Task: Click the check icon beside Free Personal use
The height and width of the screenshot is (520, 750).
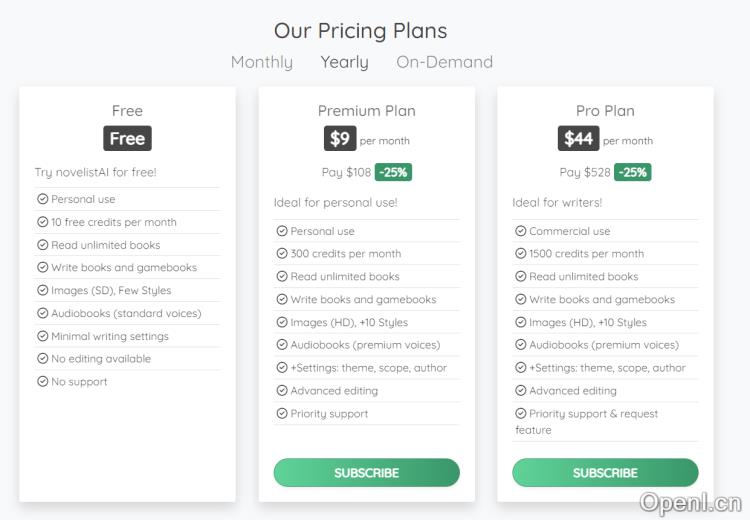Action: click(43, 199)
